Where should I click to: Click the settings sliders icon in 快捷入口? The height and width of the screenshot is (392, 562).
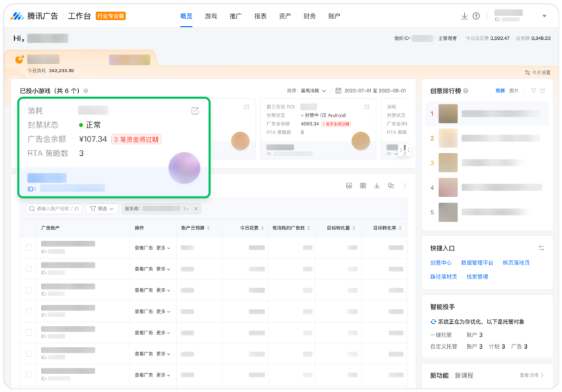[541, 248]
